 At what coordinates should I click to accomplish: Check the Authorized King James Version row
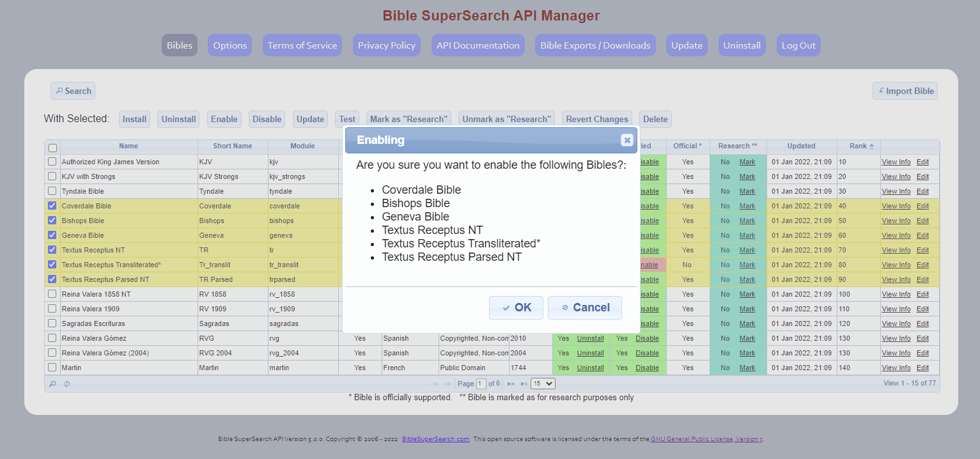pyautogui.click(x=52, y=162)
